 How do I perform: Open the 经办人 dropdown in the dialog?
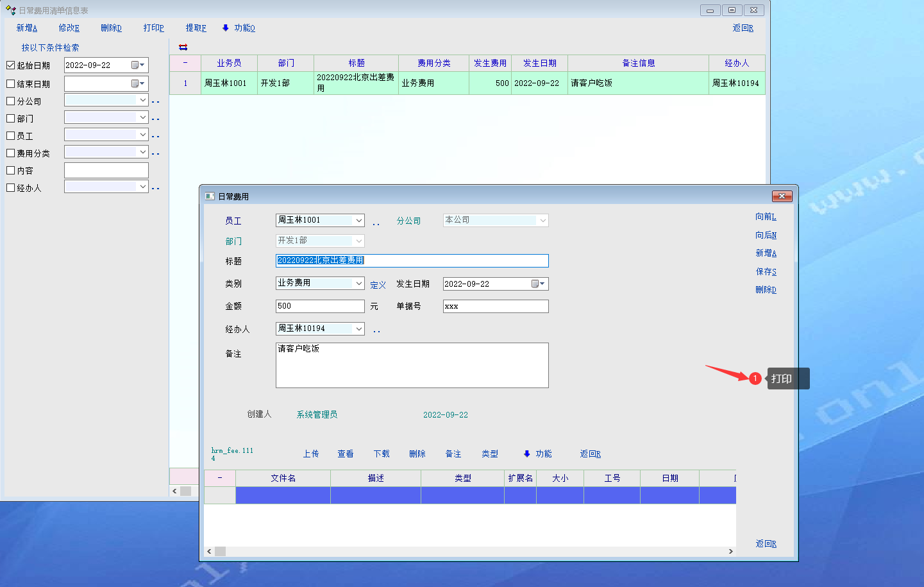(x=358, y=329)
